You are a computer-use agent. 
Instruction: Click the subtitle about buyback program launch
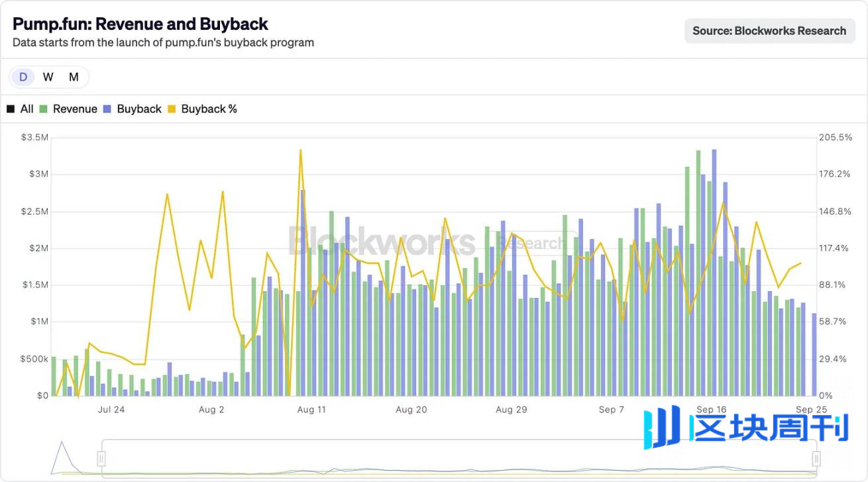[x=164, y=42]
